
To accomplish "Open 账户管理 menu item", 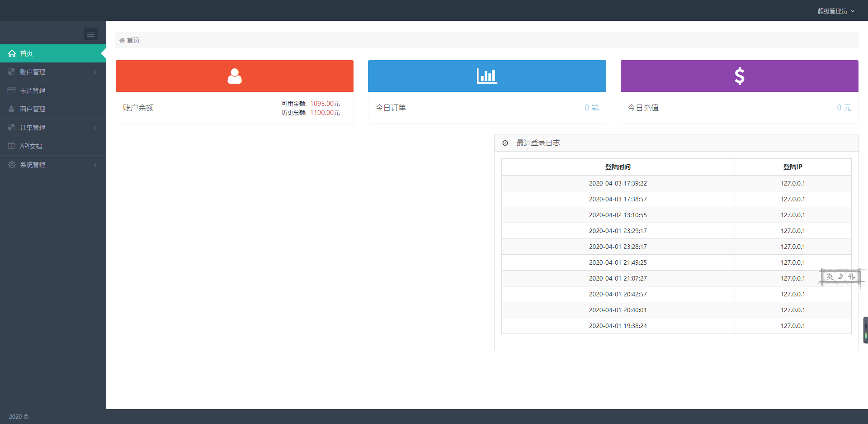I will (x=53, y=72).
